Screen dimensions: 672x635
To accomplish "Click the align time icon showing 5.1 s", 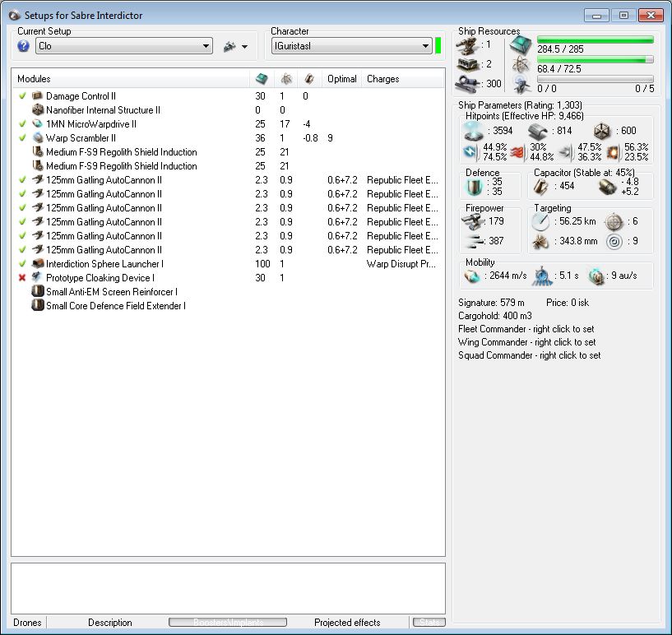I will point(543,276).
